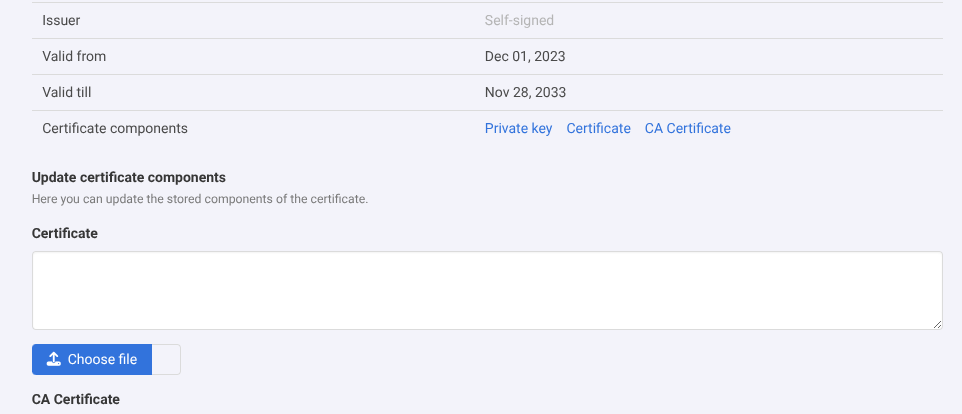Click the Certificate textarea resize handle
Screen dimensions: 962x414
pyautogui.click(x=937, y=324)
